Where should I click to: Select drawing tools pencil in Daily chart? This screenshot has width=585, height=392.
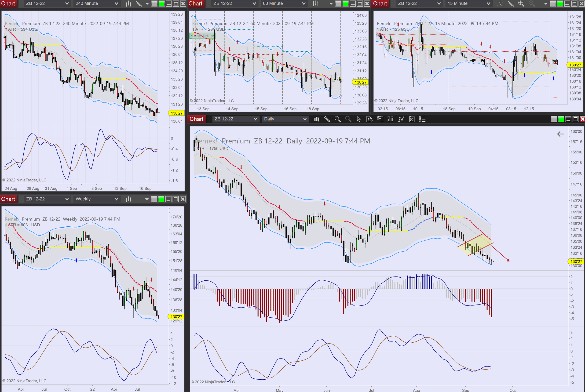(327, 119)
